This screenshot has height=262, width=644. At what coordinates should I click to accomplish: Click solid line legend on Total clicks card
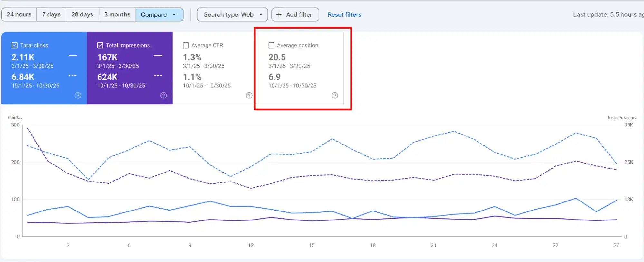[72, 56]
